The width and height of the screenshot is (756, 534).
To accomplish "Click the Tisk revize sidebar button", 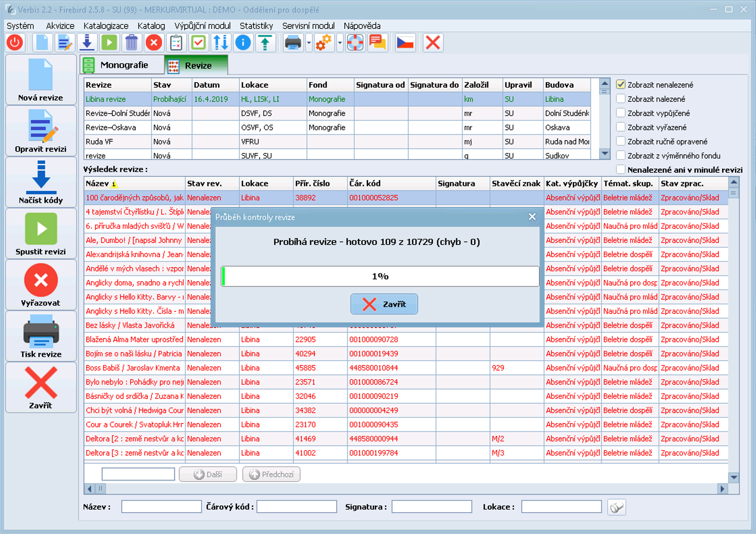I will click(41, 337).
